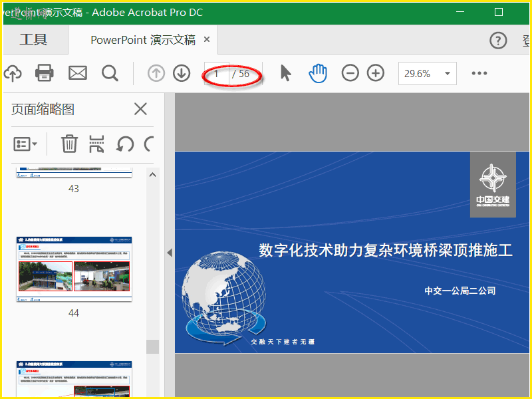The height and width of the screenshot is (399, 532).
Task: Select page 44 thumbnail
Action: pyautogui.click(x=74, y=269)
